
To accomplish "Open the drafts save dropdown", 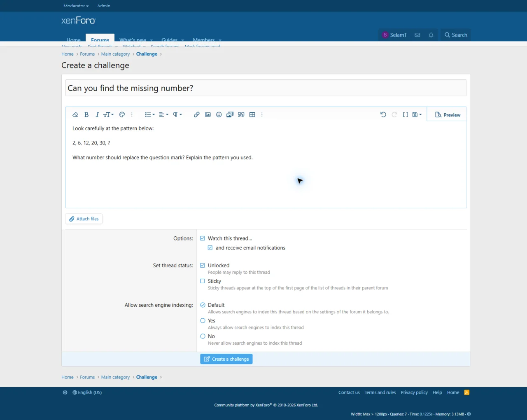I will coord(417,115).
